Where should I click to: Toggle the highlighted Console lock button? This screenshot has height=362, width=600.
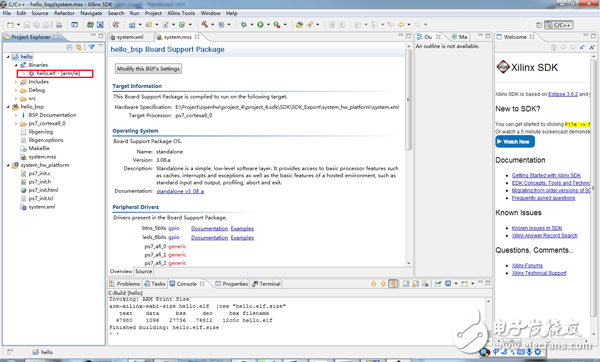(x=393, y=284)
